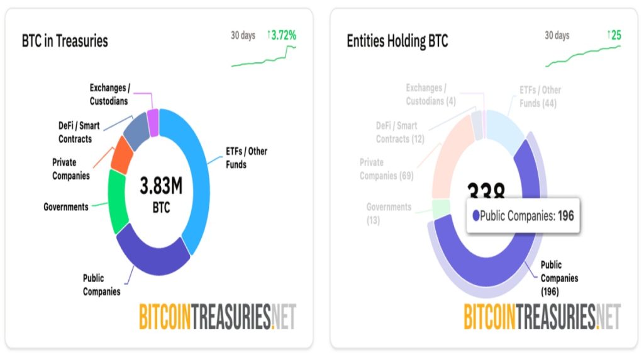Click the Entities Holding BTC heading
The height and width of the screenshot is (362, 644).
(x=397, y=41)
